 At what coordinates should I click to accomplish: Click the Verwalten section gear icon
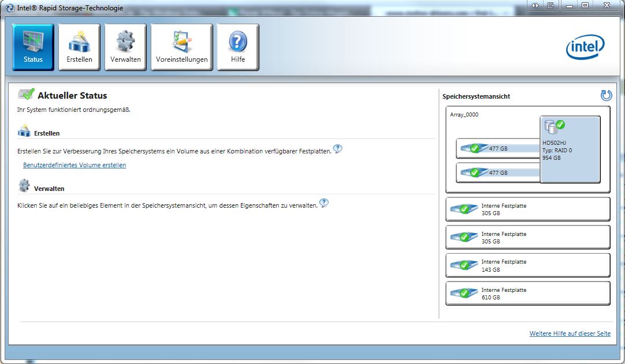[x=24, y=186]
